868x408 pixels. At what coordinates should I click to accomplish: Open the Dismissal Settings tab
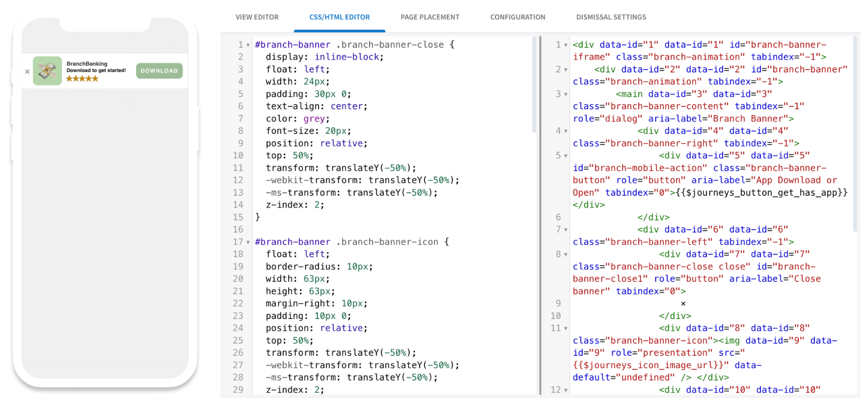click(x=611, y=17)
